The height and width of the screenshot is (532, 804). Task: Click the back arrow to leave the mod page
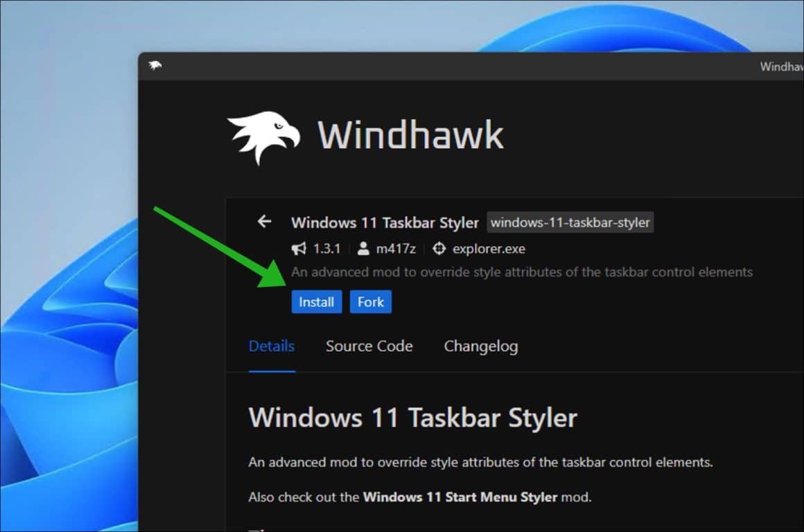(x=264, y=222)
